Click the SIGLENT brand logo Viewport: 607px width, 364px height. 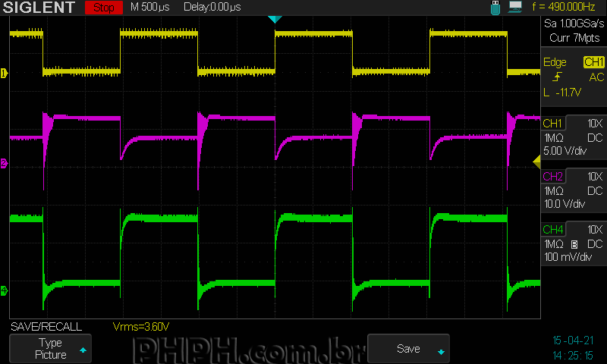click(x=39, y=8)
